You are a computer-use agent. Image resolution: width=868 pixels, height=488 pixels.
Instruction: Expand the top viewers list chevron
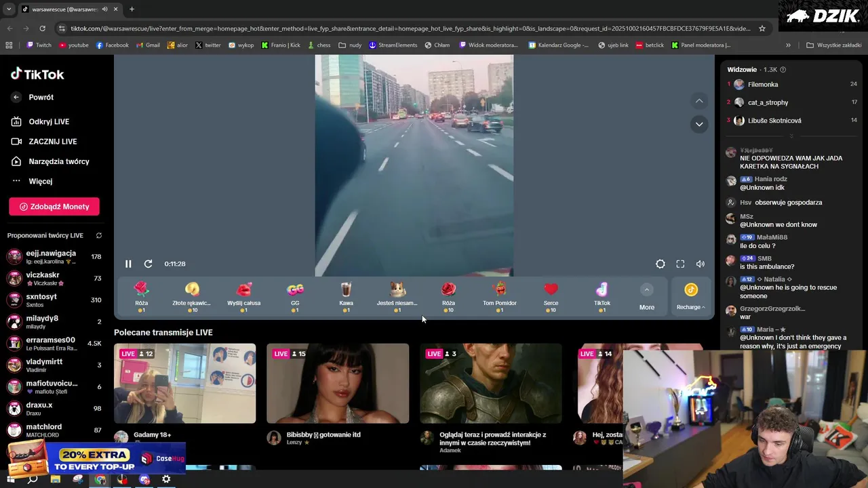pos(791,136)
